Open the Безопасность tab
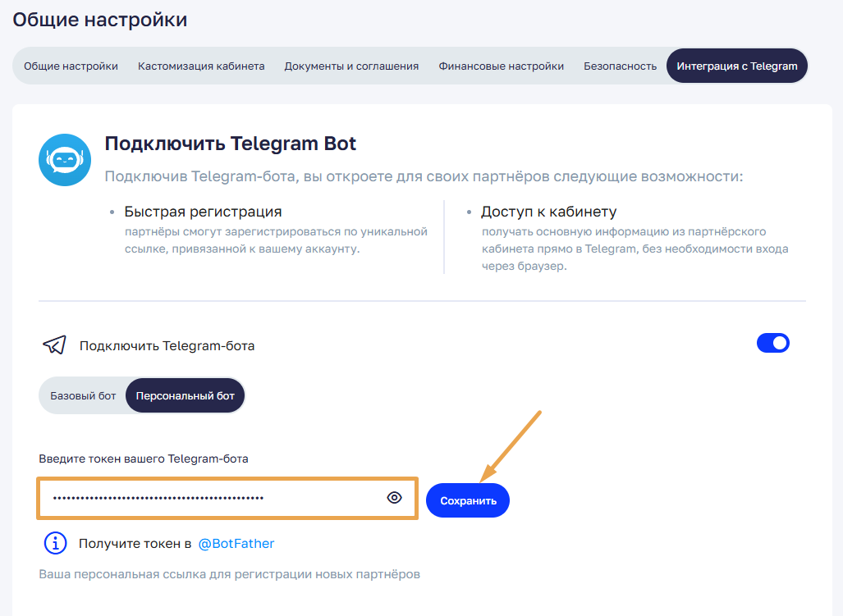The image size is (843, 616). 620,66
